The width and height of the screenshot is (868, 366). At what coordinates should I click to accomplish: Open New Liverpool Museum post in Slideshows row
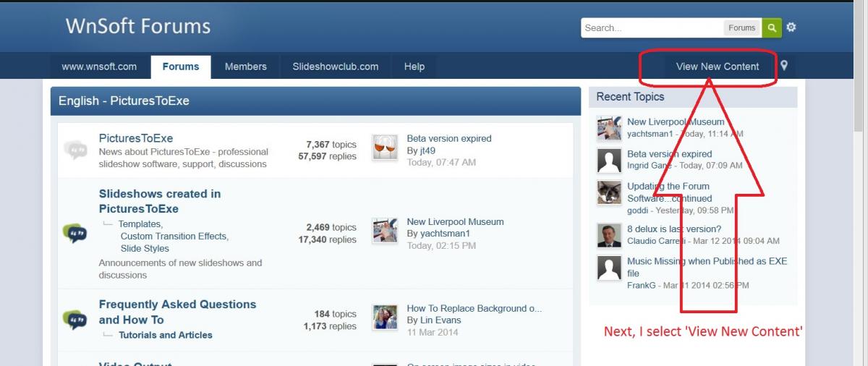pos(455,221)
